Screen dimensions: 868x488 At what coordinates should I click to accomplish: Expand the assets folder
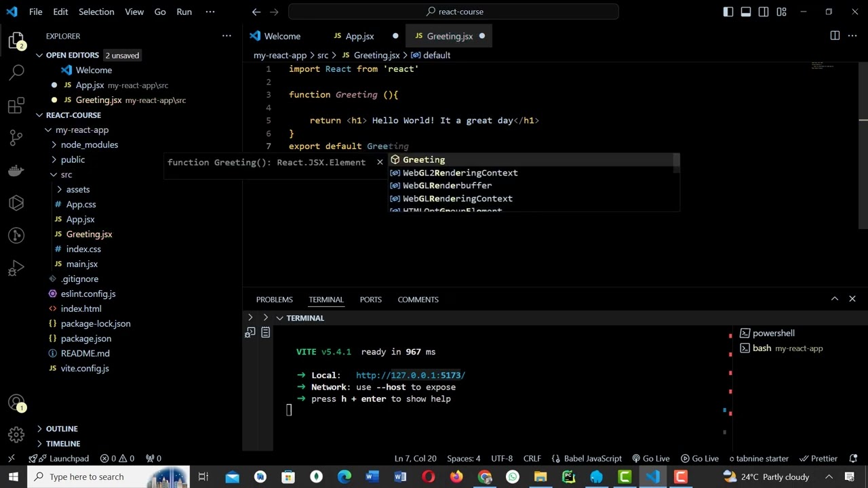coord(60,189)
